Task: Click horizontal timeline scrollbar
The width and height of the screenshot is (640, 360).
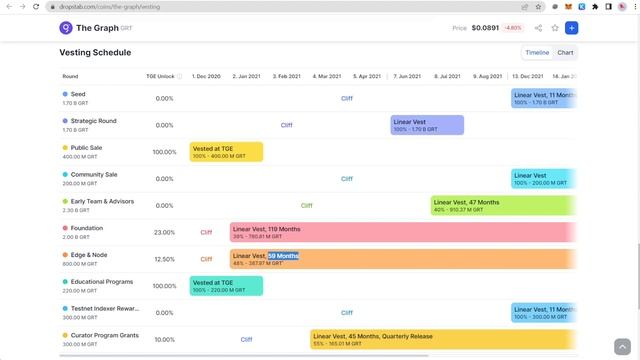Action: 244,356
